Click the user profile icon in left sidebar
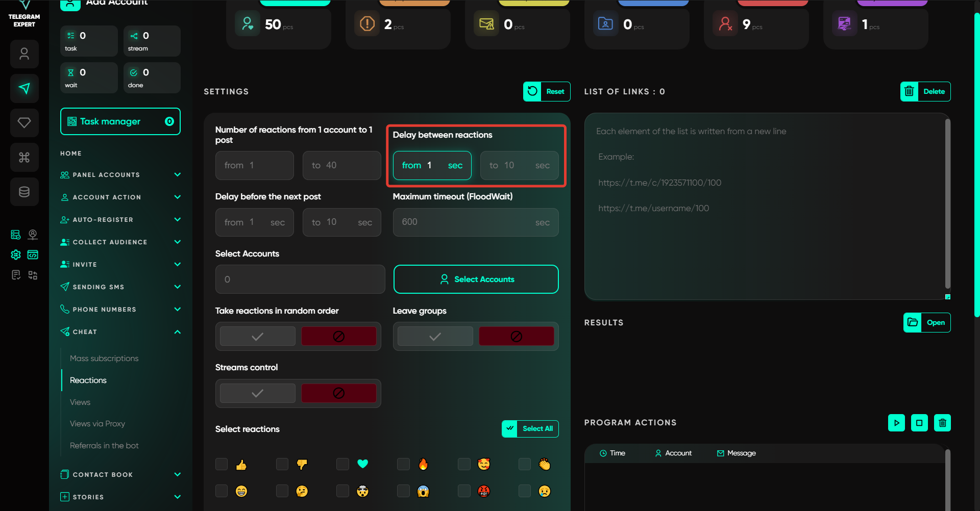 point(24,54)
